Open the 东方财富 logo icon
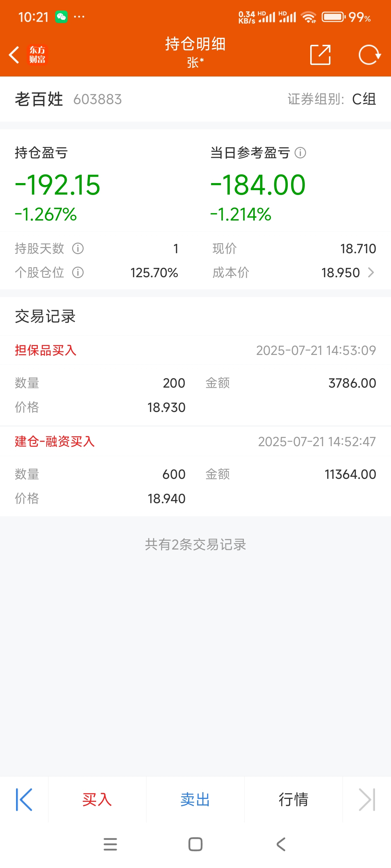Viewport: 391px width, 868px height. click(x=37, y=55)
